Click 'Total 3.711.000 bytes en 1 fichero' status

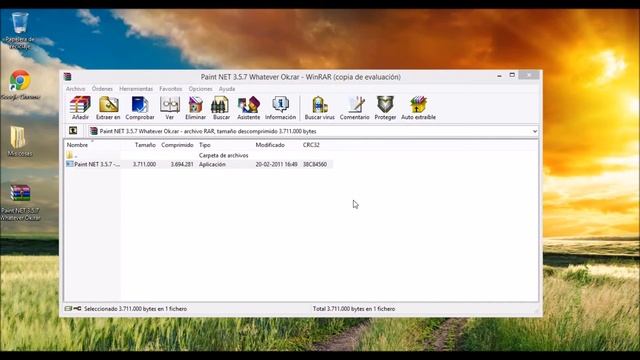tap(354, 309)
